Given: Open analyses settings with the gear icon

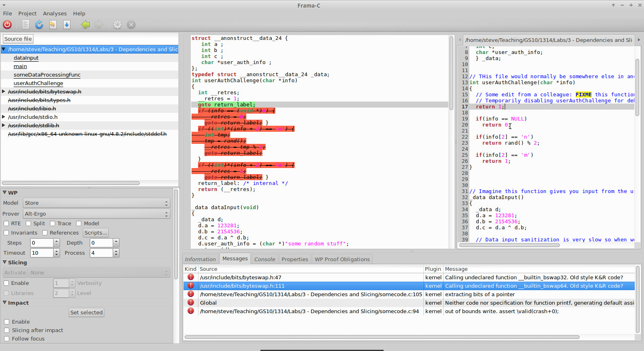Looking at the screenshot, I should pos(117,25).
